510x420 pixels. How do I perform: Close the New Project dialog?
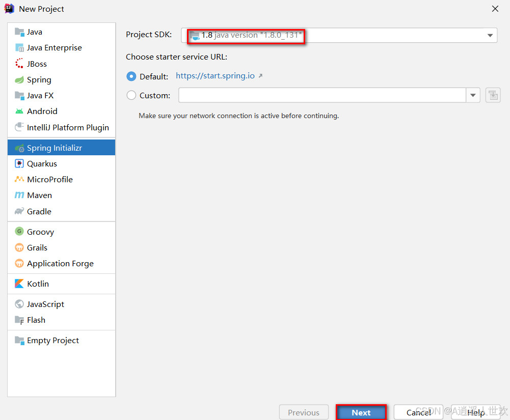pyautogui.click(x=495, y=9)
